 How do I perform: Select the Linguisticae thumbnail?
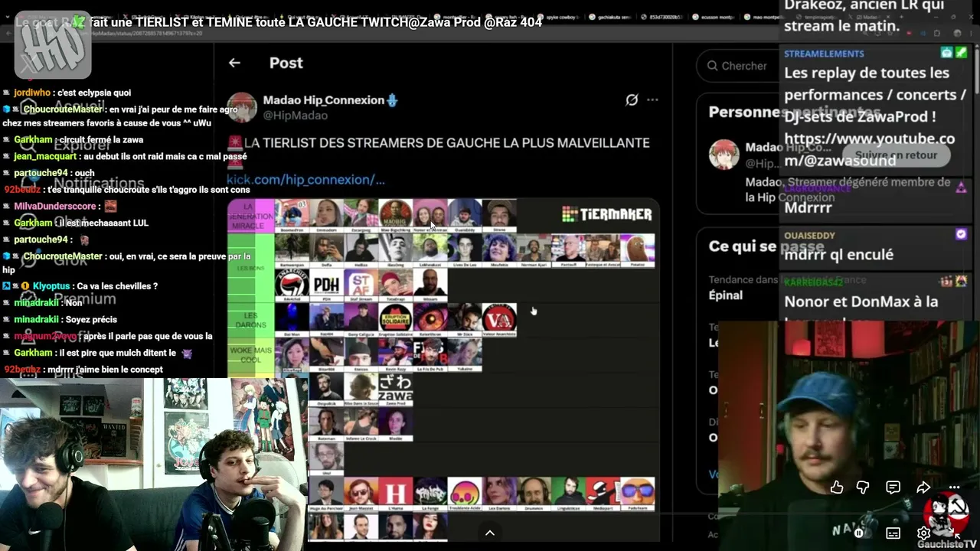568,493
